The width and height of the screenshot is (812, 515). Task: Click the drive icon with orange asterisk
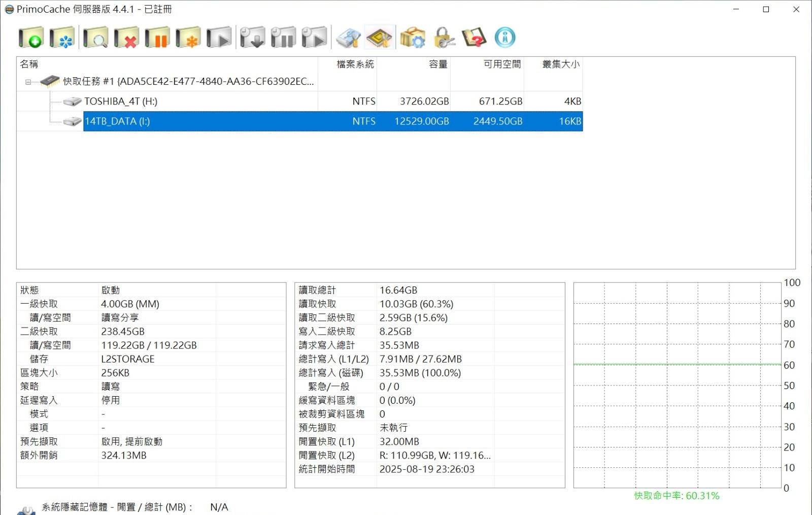[x=188, y=38]
